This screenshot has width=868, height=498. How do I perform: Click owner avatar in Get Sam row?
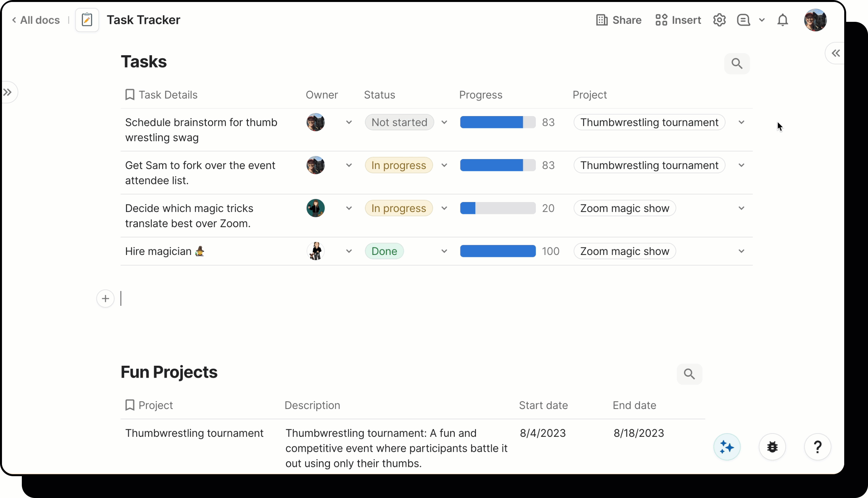(315, 166)
